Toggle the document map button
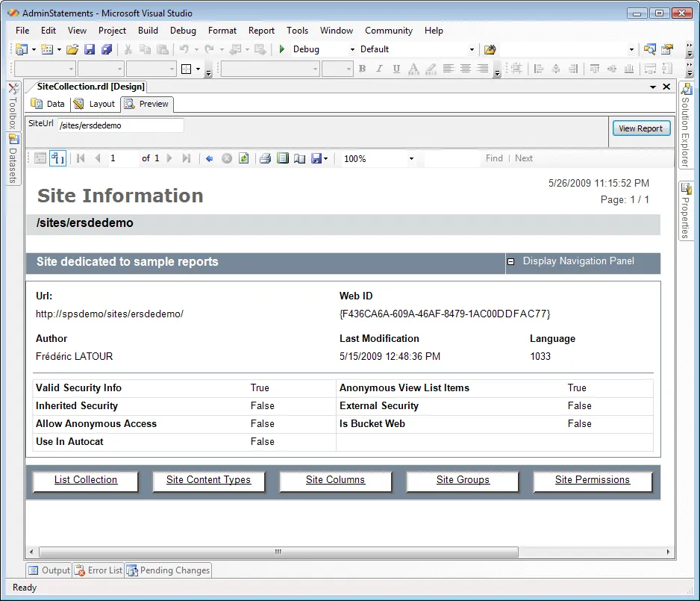The image size is (700, 601). [40, 158]
